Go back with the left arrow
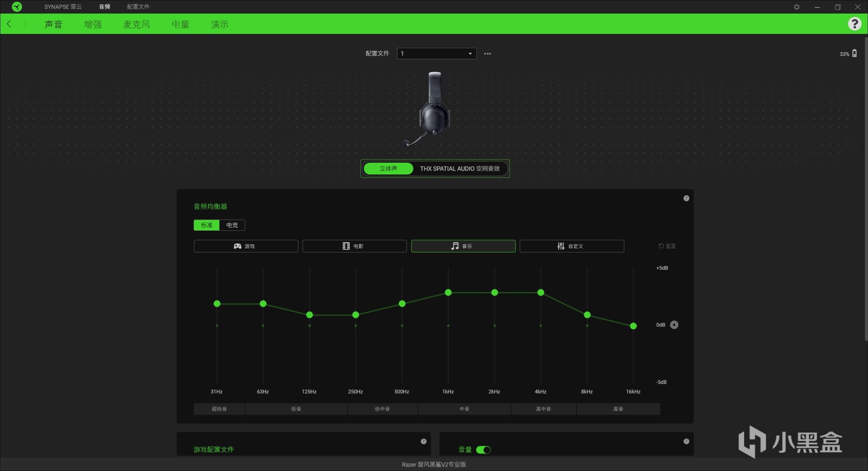 pyautogui.click(x=9, y=24)
